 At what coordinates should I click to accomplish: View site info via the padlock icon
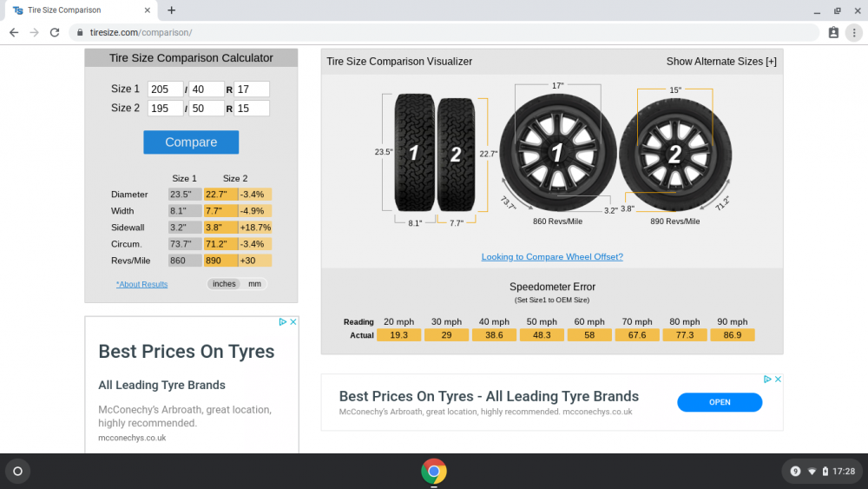click(80, 33)
